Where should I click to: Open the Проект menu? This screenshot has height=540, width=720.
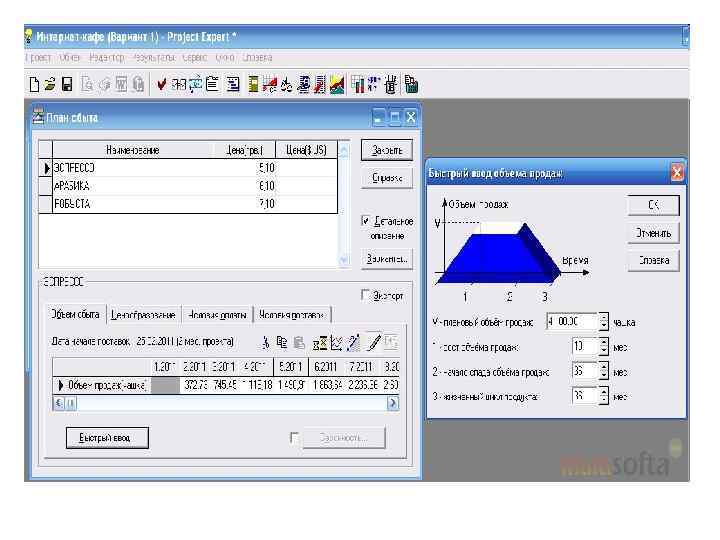click(x=39, y=58)
